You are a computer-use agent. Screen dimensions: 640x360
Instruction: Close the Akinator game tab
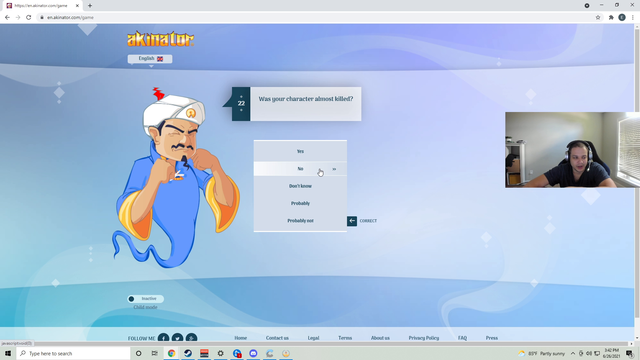pos(77,6)
